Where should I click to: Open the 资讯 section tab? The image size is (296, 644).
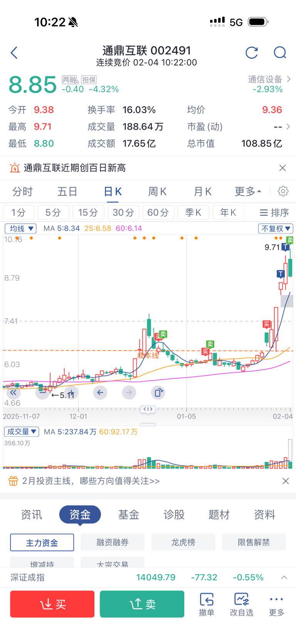32,514
